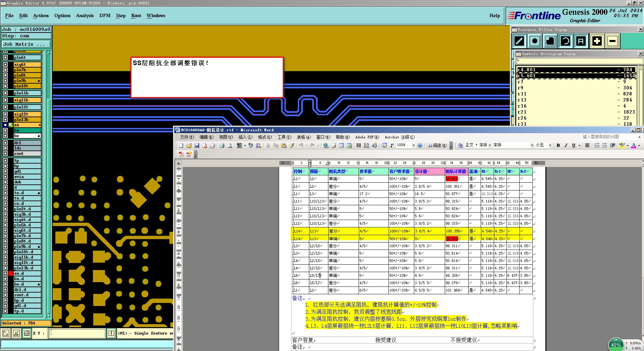The image size is (644, 351).
Task: Toggle the positive polarity filter icon
Action: [x=597, y=41]
